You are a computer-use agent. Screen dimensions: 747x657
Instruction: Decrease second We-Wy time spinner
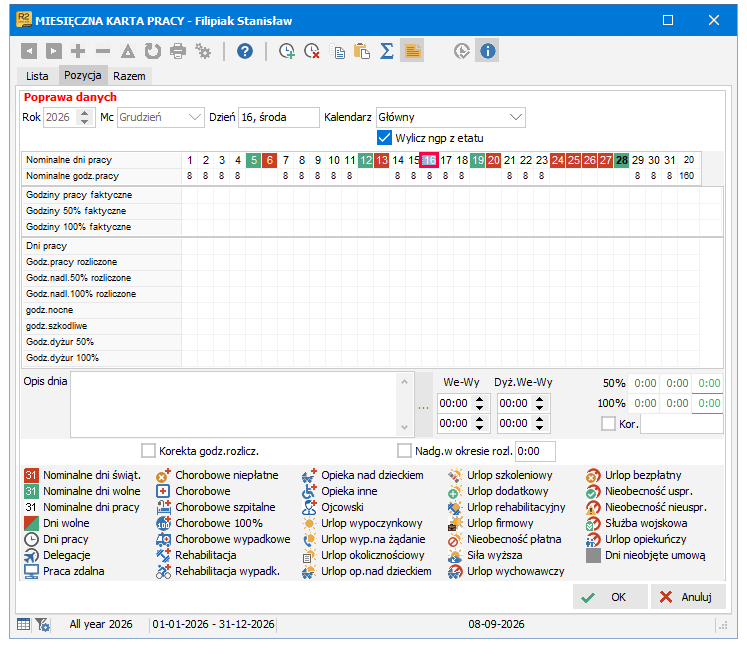480,428
